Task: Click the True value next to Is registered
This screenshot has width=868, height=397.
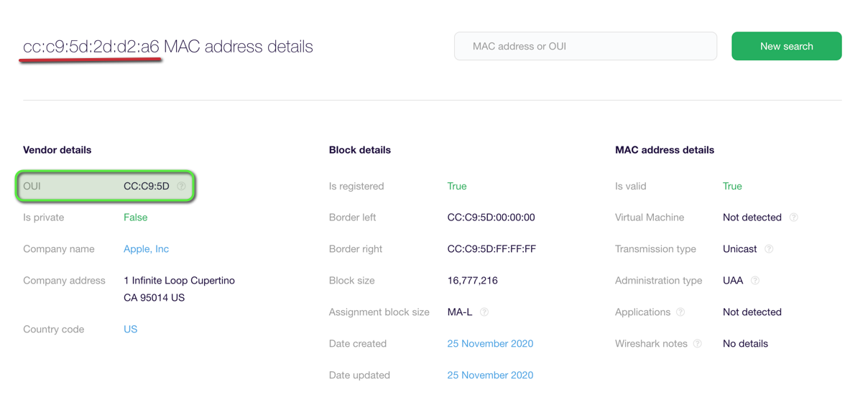Action: (x=457, y=186)
